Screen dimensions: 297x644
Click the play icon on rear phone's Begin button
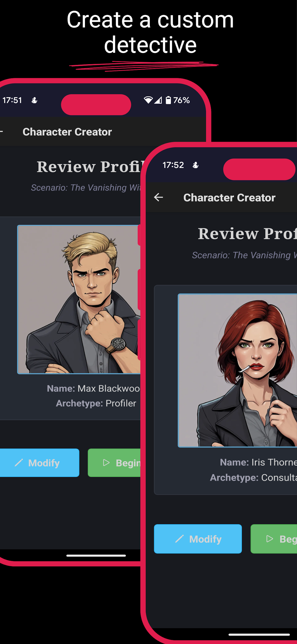tap(106, 462)
